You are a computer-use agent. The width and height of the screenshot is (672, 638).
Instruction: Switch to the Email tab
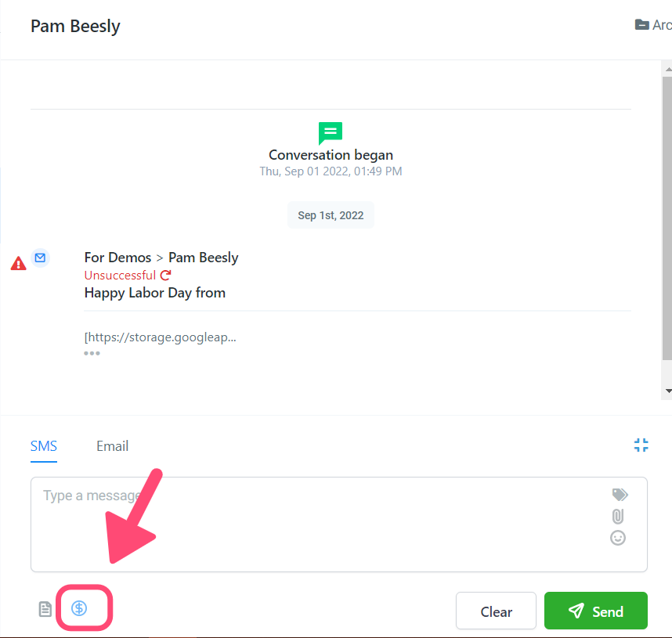point(112,446)
